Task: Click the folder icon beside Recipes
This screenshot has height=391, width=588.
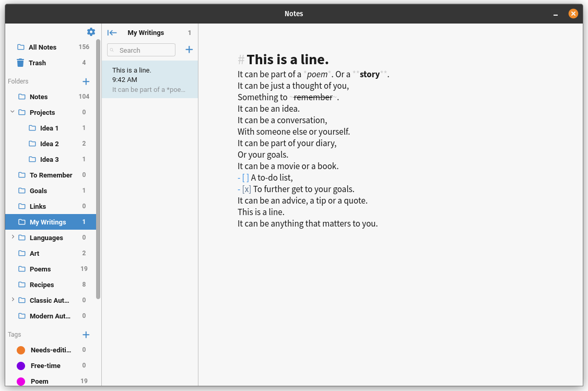Action: coord(22,285)
